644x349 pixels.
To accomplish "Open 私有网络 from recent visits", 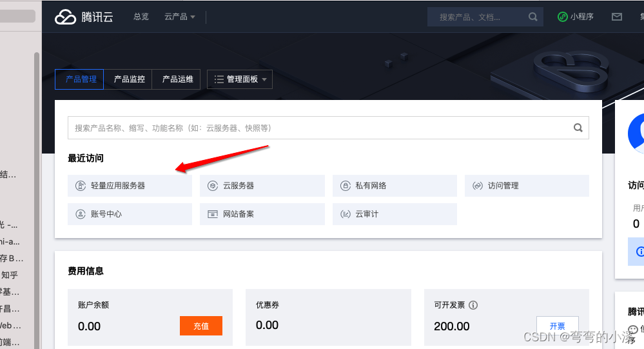I will pyautogui.click(x=395, y=186).
